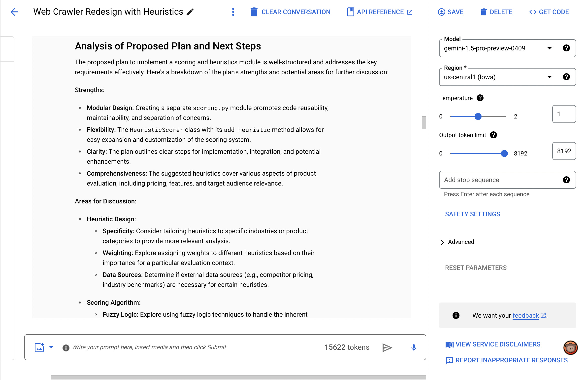
Task: Open help for the Region field
Action: (566, 77)
